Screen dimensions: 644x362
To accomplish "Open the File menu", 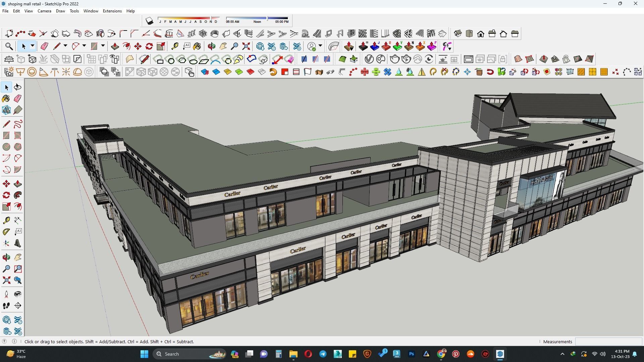I will click(x=5, y=11).
